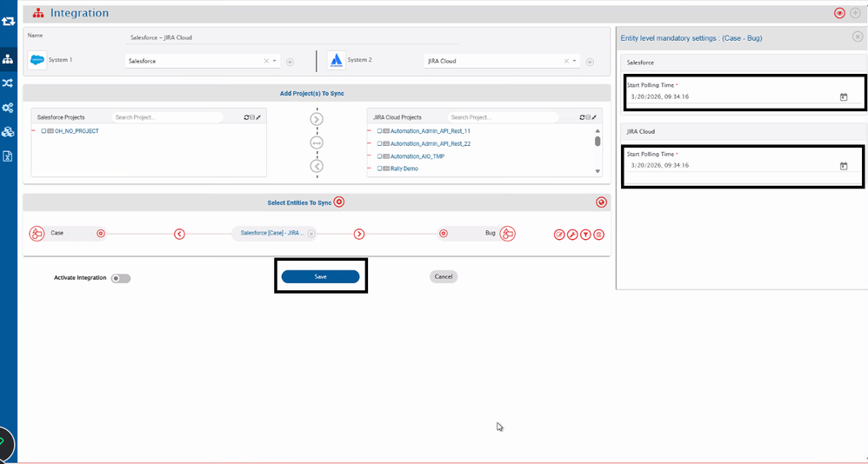
Task: Toggle the red eye icon in header
Action: [839, 13]
